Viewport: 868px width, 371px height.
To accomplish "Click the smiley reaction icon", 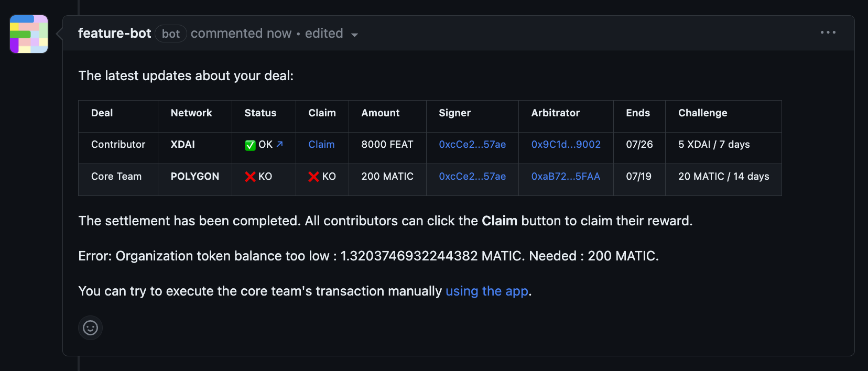I will coord(90,328).
